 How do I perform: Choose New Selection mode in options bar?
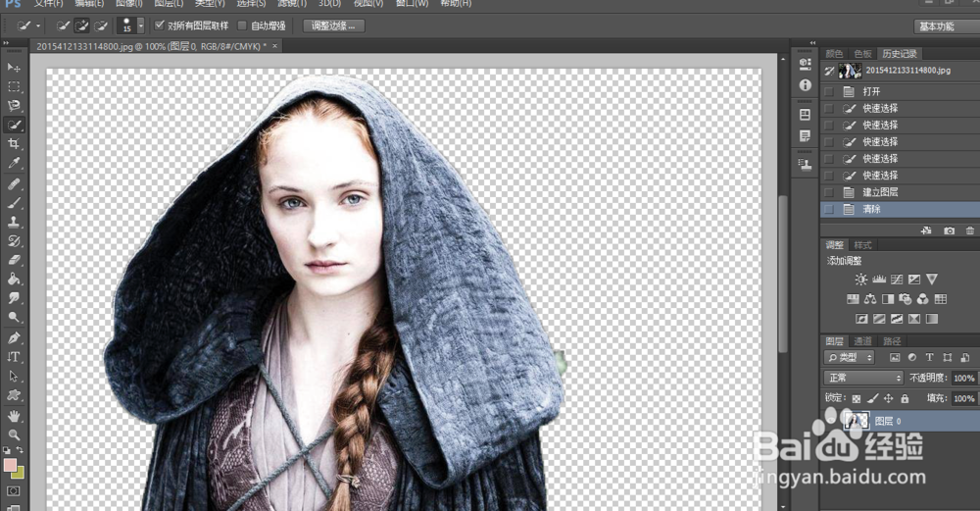[x=63, y=26]
